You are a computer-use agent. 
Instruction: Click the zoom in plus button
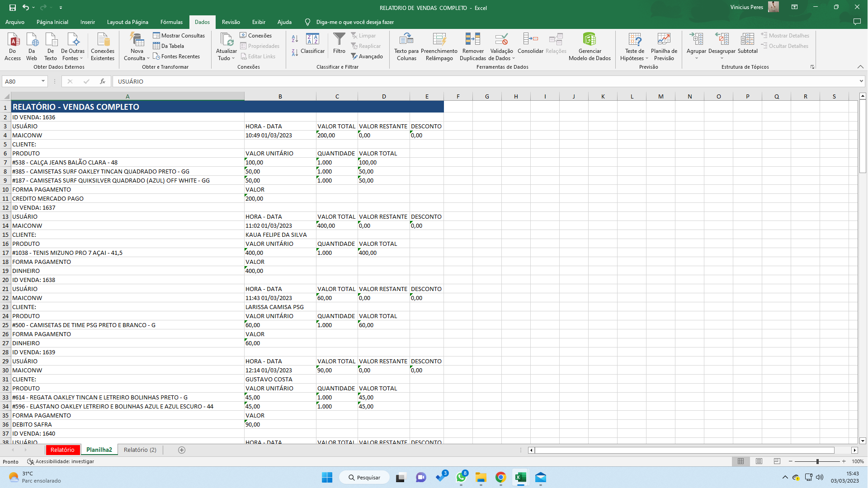point(844,461)
